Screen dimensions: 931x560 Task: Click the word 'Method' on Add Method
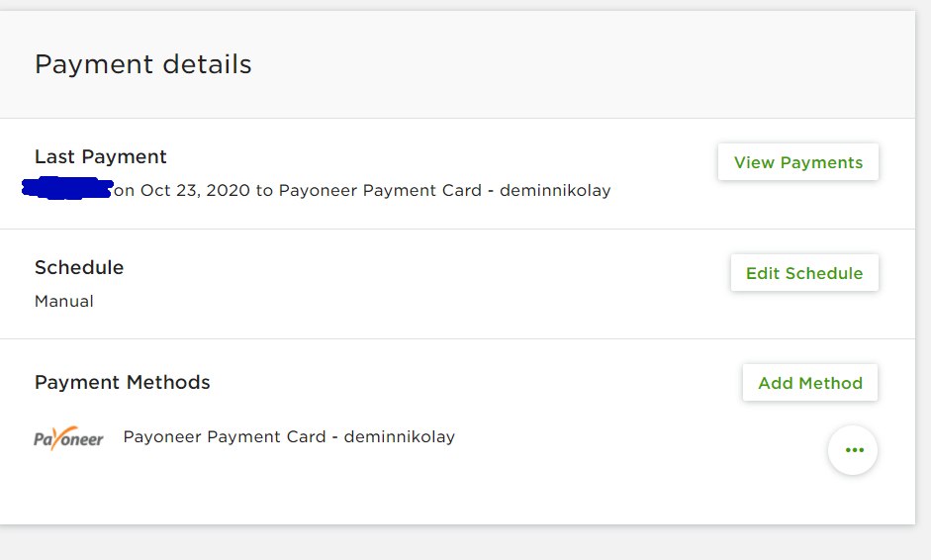pos(831,384)
